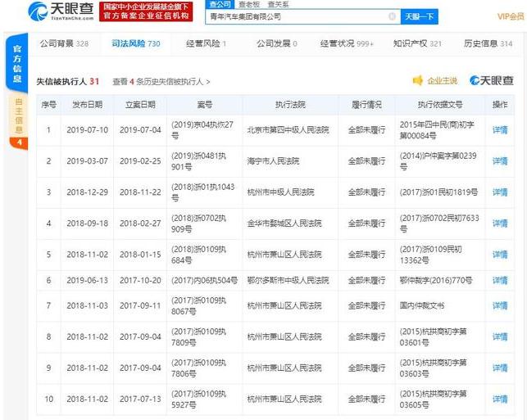This screenshot has height=420, width=527.
Task: Open the 经营状况 999+ tab
Action: tap(347, 43)
